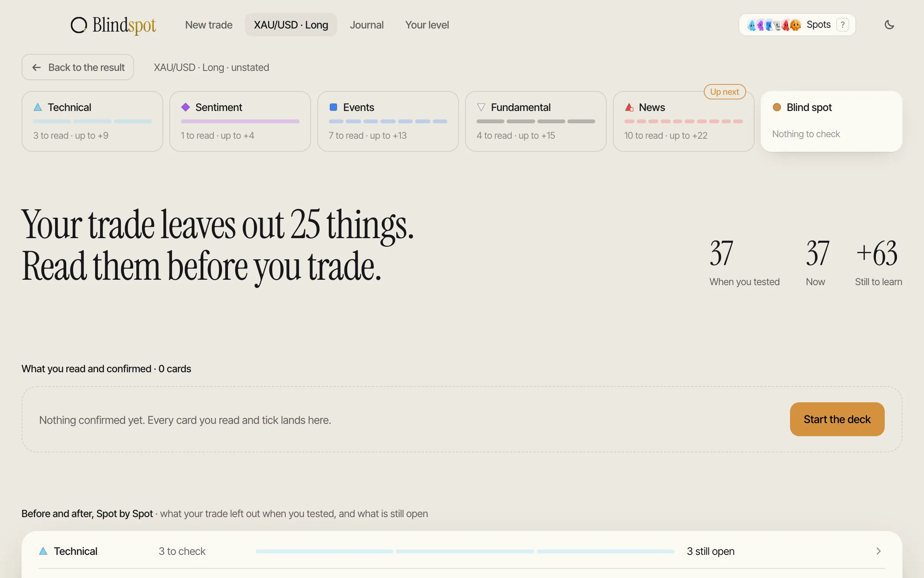The height and width of the screenshot is (578, 924).
Task: Click the Up next badge
Action: click(x=725, y=92)
